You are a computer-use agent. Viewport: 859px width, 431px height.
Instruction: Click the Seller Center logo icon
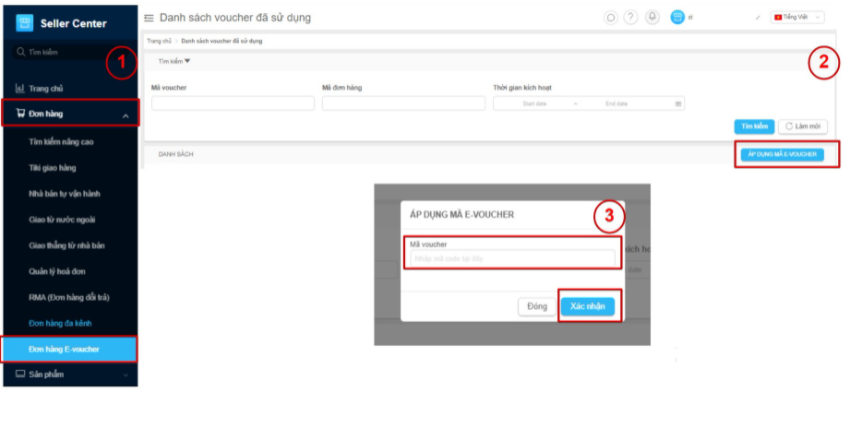coord(25,22)
